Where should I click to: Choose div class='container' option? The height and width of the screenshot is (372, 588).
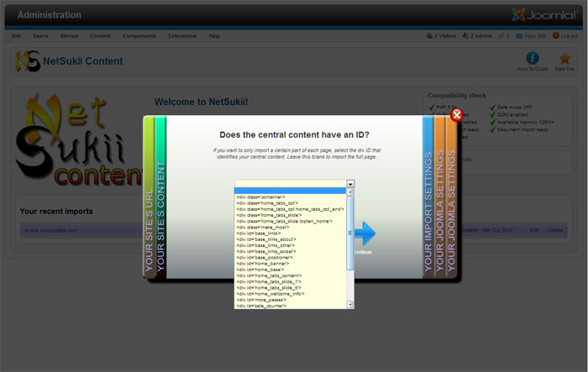pyautogui.click(x=290, y=196)
